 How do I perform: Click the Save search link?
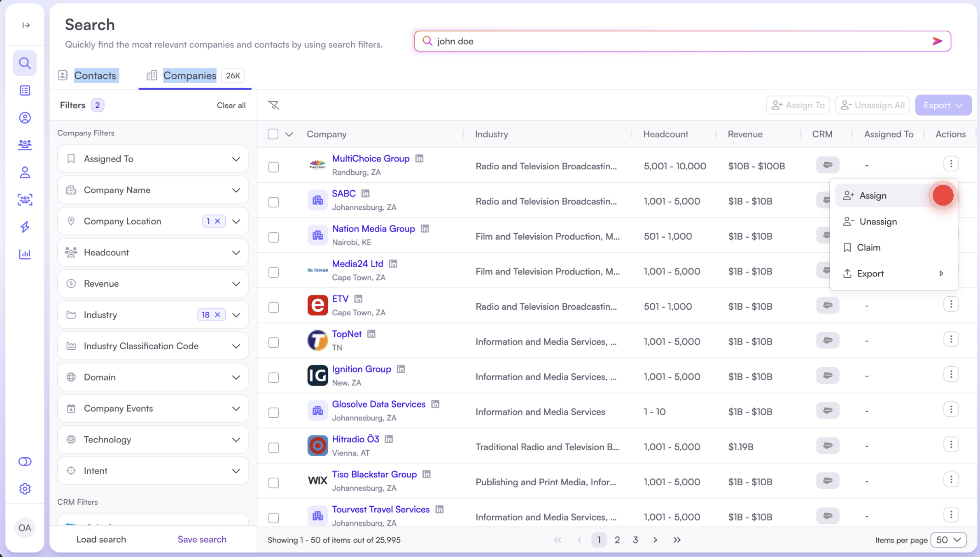coord(202,539)
